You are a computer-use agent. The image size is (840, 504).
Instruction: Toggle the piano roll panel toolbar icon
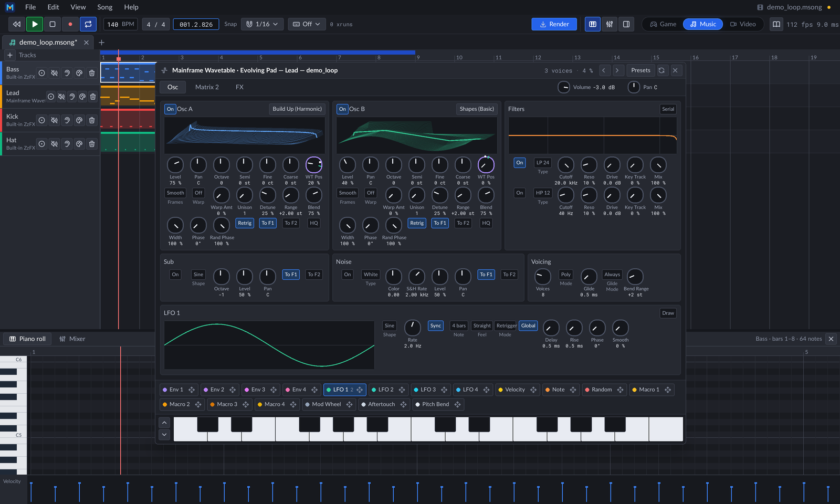point(593,24)
